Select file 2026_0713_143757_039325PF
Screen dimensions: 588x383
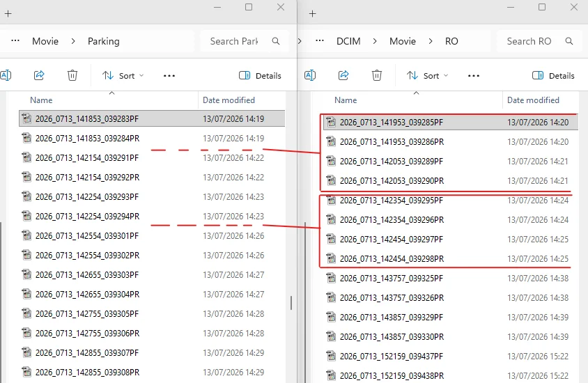(451, 278)
